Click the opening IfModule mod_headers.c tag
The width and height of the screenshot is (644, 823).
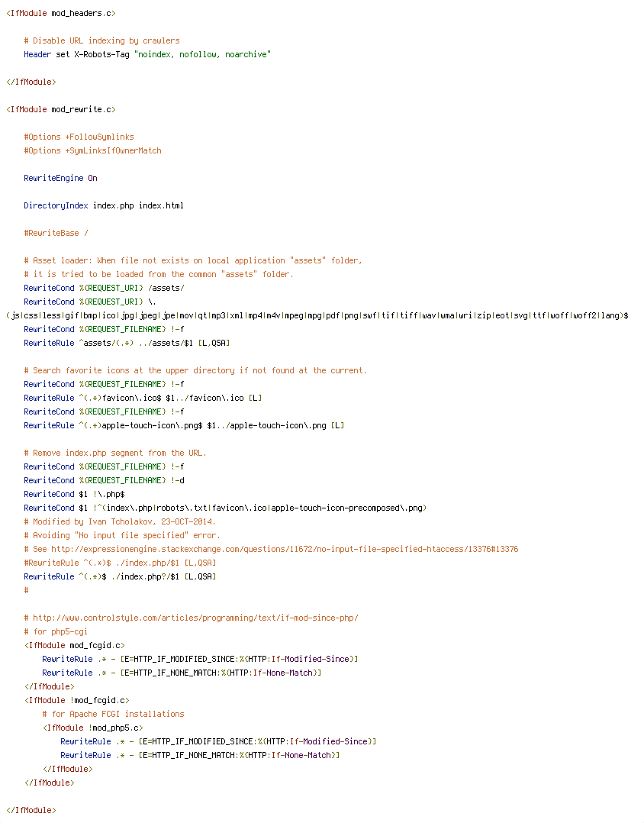[61, 13]
